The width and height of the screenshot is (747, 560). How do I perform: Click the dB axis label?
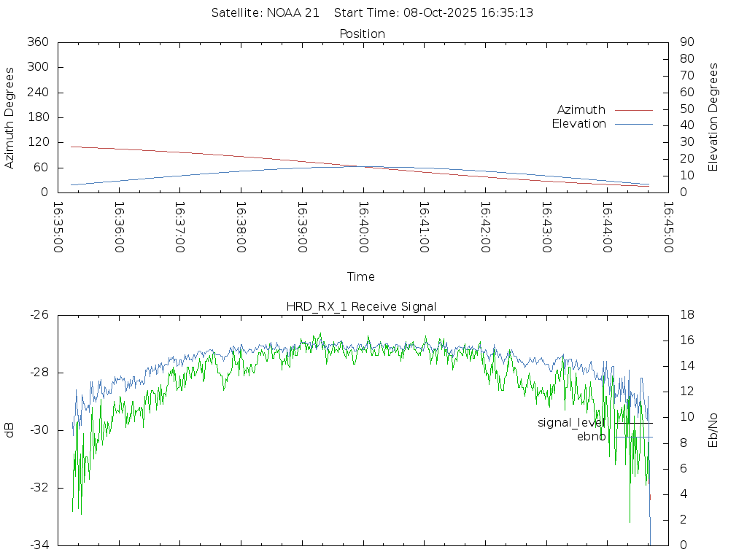(9, 430)
